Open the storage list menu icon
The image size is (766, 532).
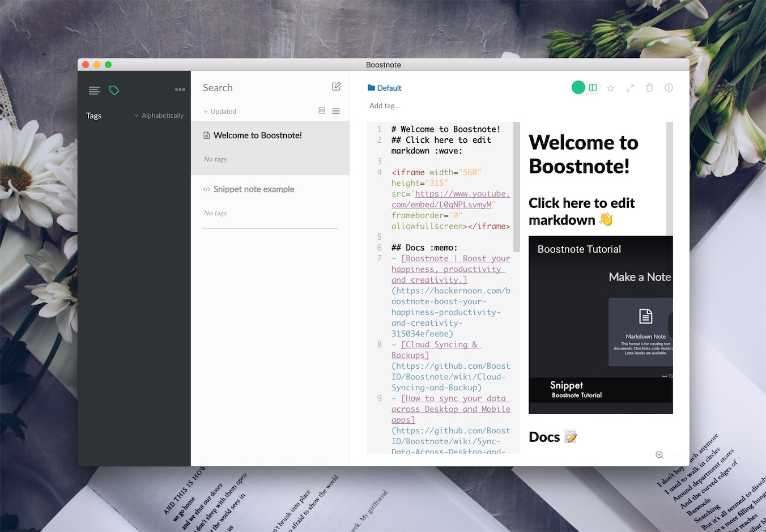coord(95,90)
